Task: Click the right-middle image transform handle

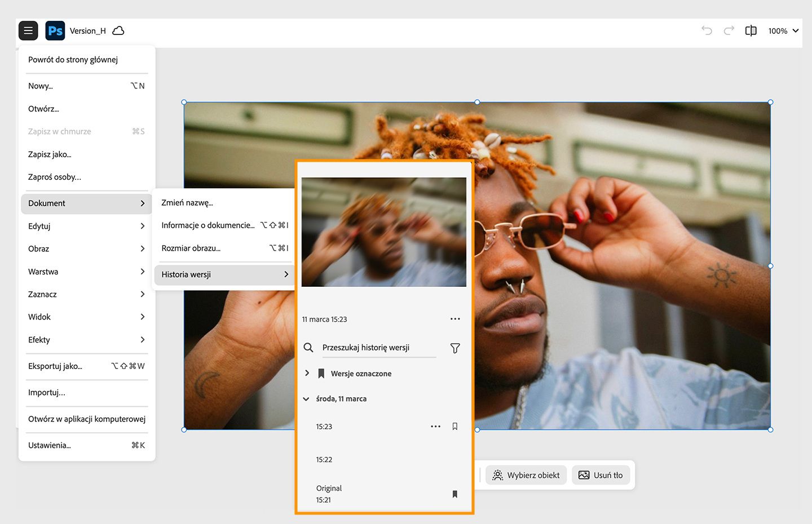Action: click(x=770, y=266)
